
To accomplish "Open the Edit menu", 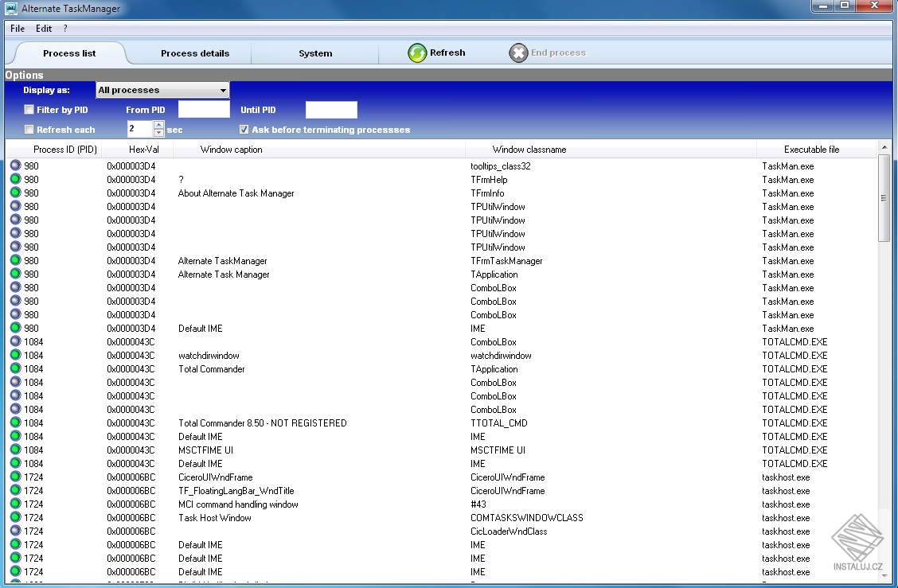I will coord(44,29).
